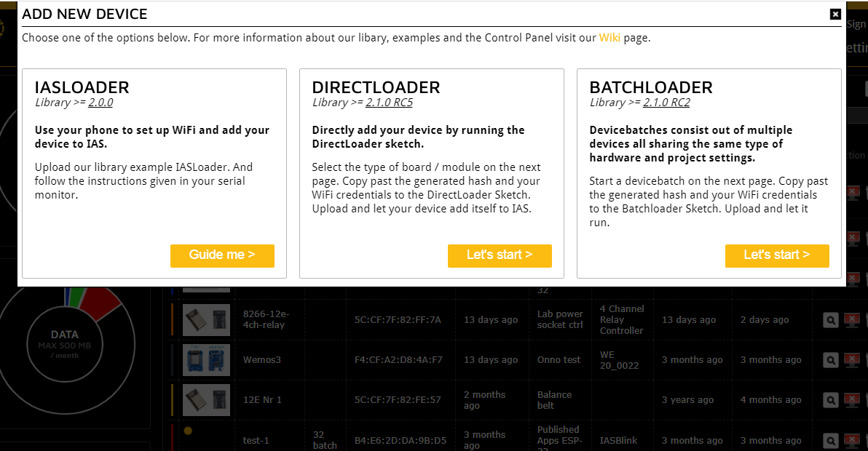Click "2 days ago" in the 8266-12e-4ch-relay row

(765, 319)
